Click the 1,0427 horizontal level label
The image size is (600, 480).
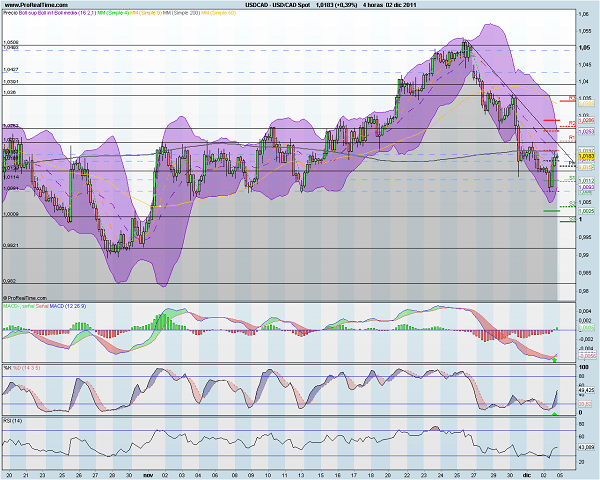click(x=11, y=70)
